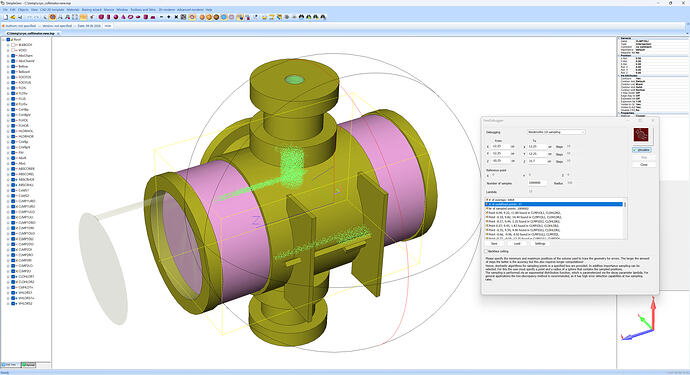
Task: Insert a magenta box primitive from toolbar
Action: pyautogui.click(x=101, y=17)
